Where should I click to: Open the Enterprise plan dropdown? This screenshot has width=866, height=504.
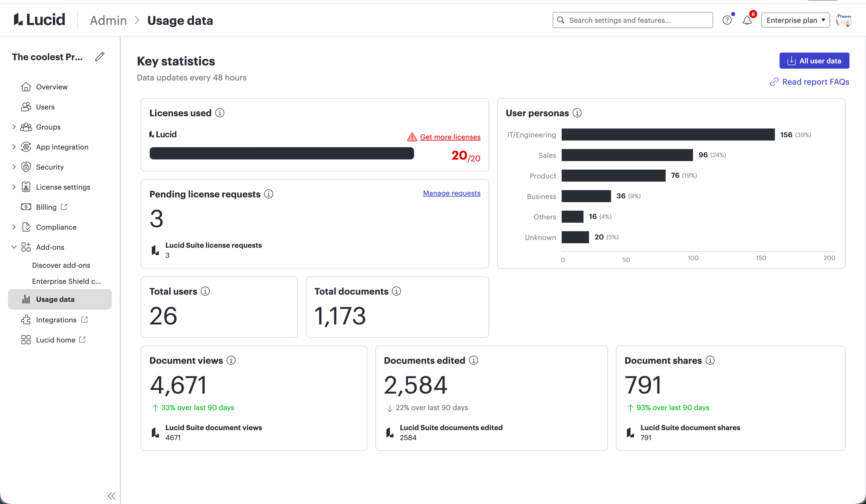795,20
